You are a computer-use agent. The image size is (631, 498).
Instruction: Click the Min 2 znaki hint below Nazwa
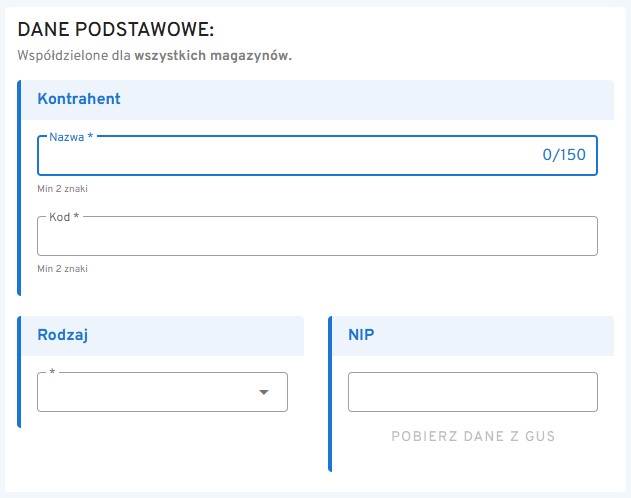(x=69, y=188)
